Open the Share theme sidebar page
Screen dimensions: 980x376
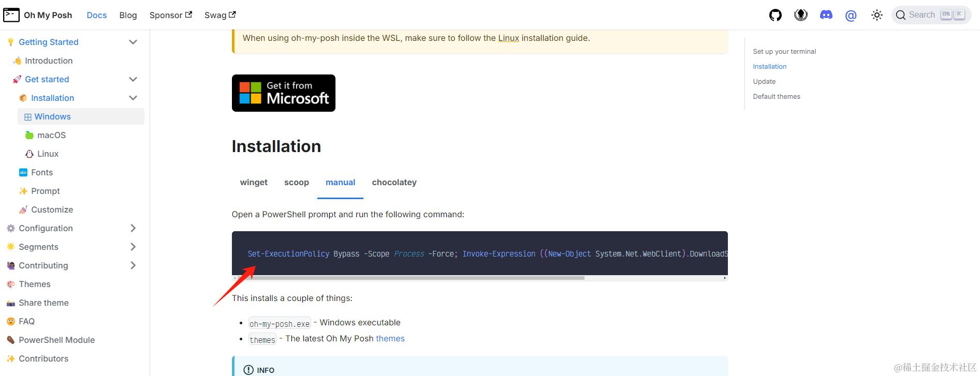click(43, 303)
